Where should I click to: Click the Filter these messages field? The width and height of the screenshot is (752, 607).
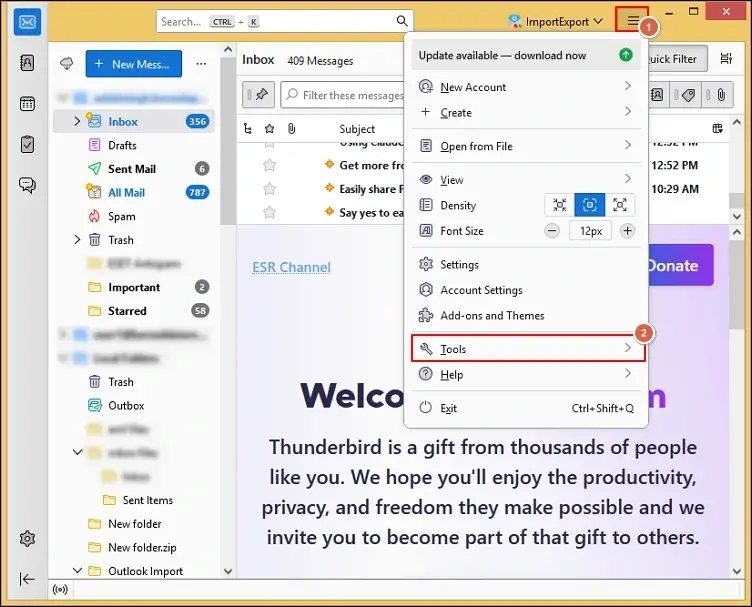(342, 95)
